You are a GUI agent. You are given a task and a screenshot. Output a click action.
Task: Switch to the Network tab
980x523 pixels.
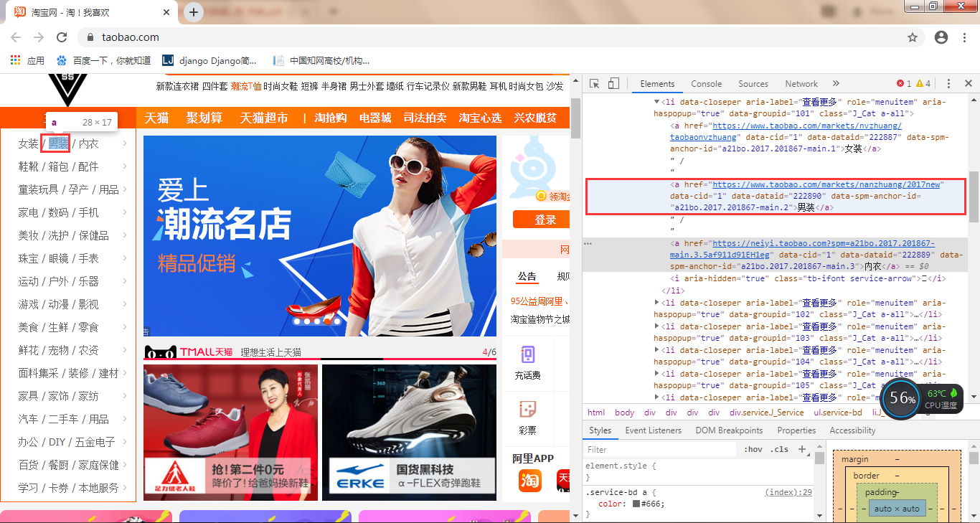(801, 84)
